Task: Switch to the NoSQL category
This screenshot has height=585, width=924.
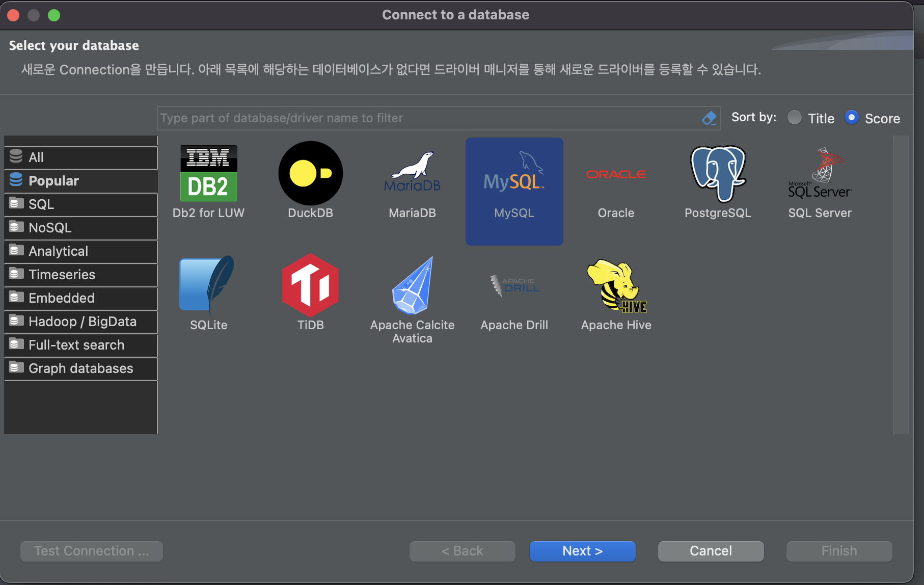Action: click(81, 228)
